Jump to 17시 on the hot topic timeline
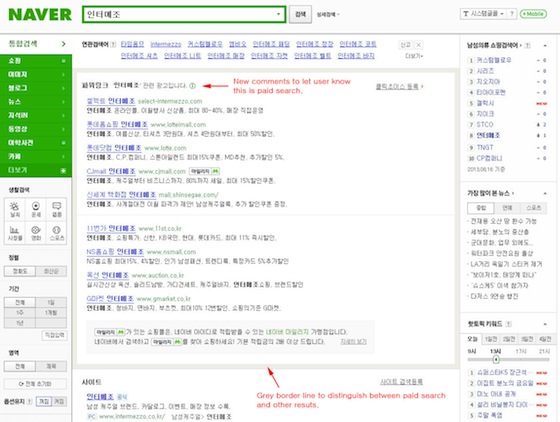This screenshot has height=422, width=560. coord(521,351)
